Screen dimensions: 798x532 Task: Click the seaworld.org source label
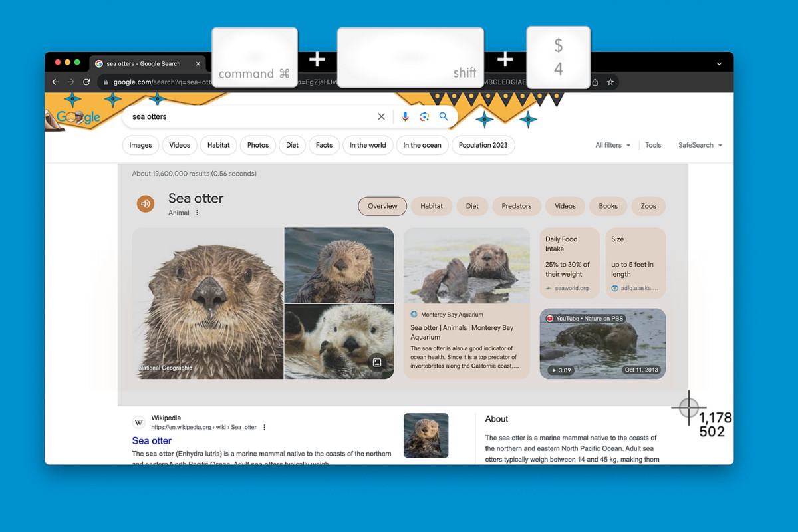[571, 288]
